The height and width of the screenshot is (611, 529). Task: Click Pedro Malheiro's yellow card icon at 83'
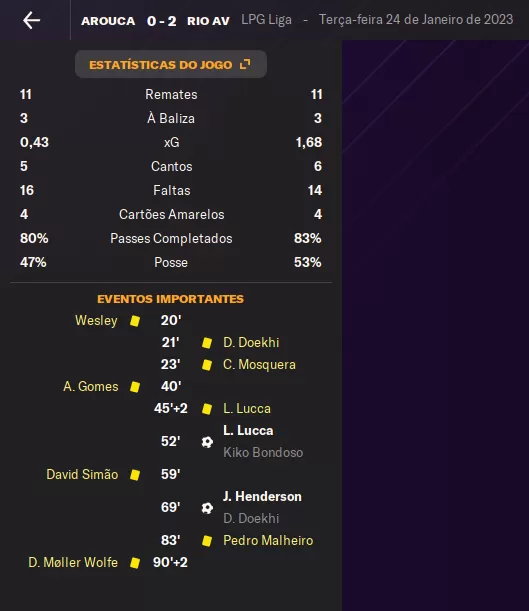(207, 541)
